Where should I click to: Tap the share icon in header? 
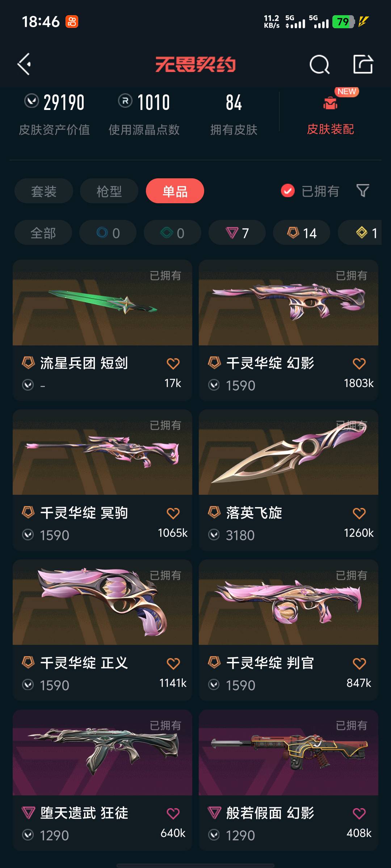[x=363, y=64]
